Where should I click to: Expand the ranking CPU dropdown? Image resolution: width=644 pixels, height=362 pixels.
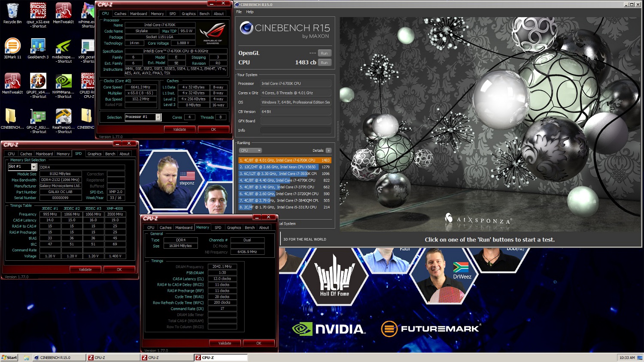(250, 151)
